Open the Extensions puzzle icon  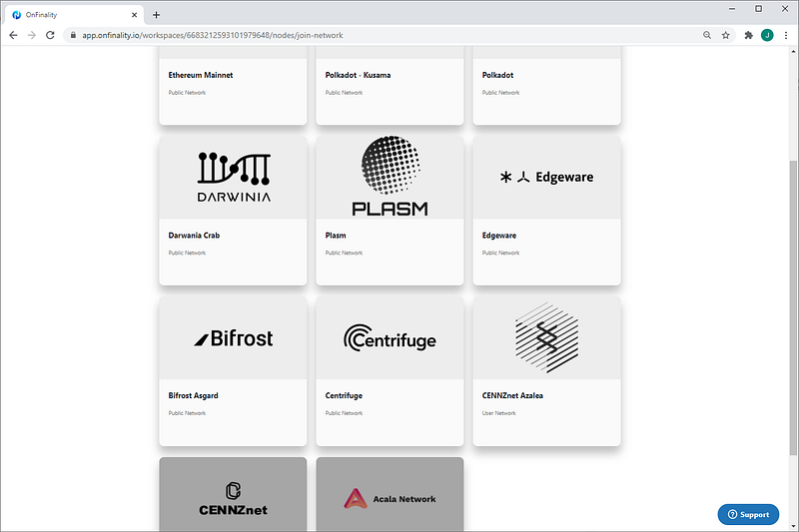coord(748,35)
